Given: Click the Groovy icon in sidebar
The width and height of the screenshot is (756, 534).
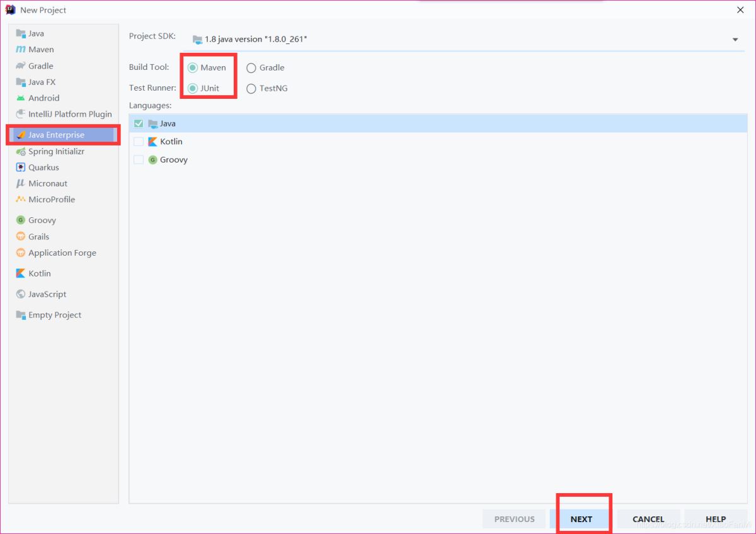Looking at the screenshot, I should [21, 220].
